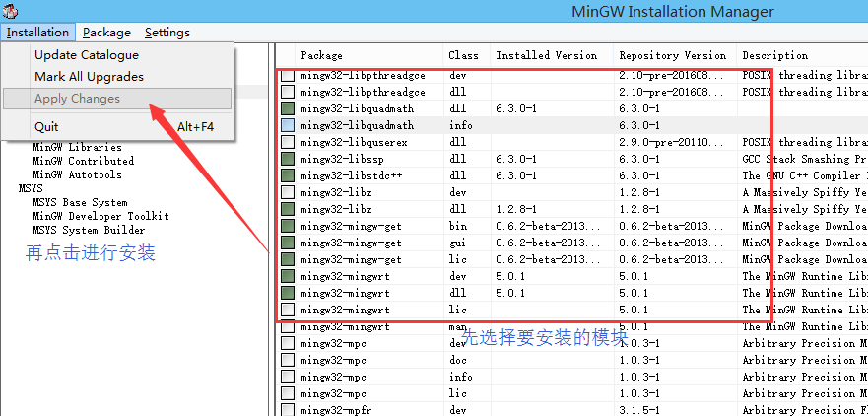
Task: Sort by Installed Version column header
Action: (x=552, y=55)
